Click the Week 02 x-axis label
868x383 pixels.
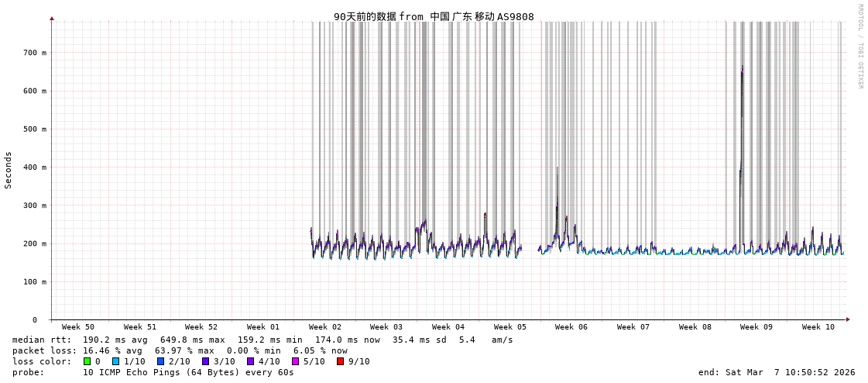(x=324, y=327)
